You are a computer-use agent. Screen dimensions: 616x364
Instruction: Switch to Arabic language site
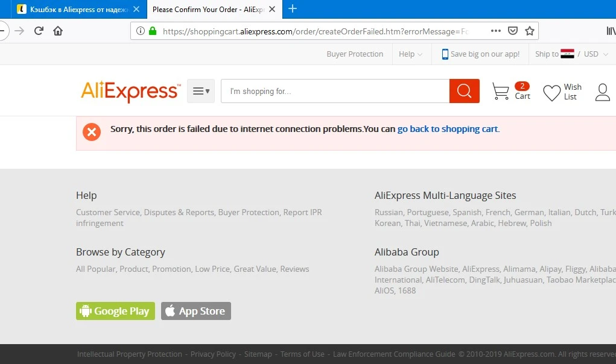483,223
